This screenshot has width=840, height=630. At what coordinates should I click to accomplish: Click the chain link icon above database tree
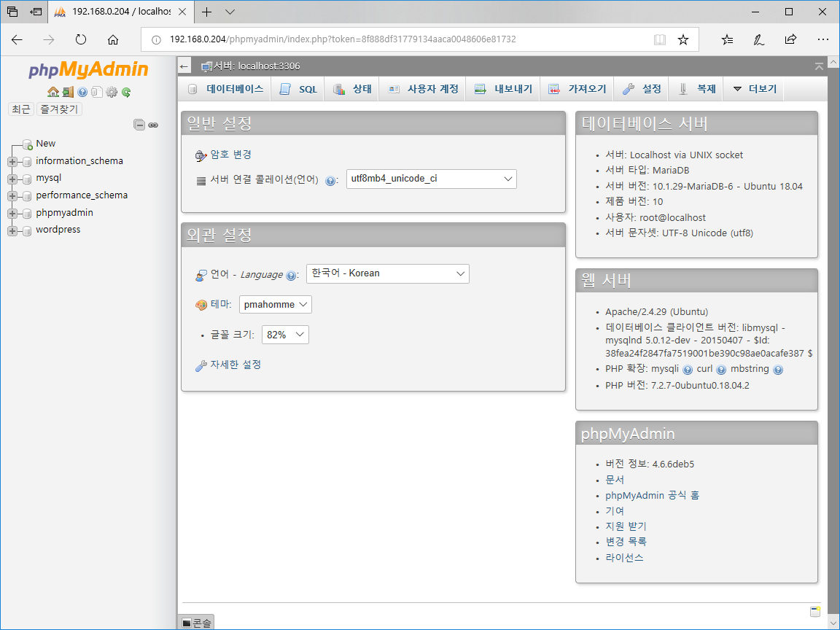point(153,125)
